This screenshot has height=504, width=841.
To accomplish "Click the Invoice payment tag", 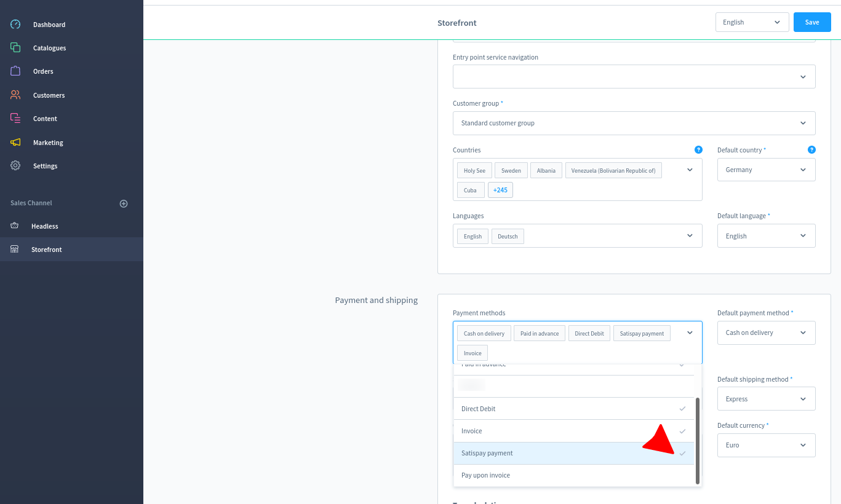I will tap(472, 353).
